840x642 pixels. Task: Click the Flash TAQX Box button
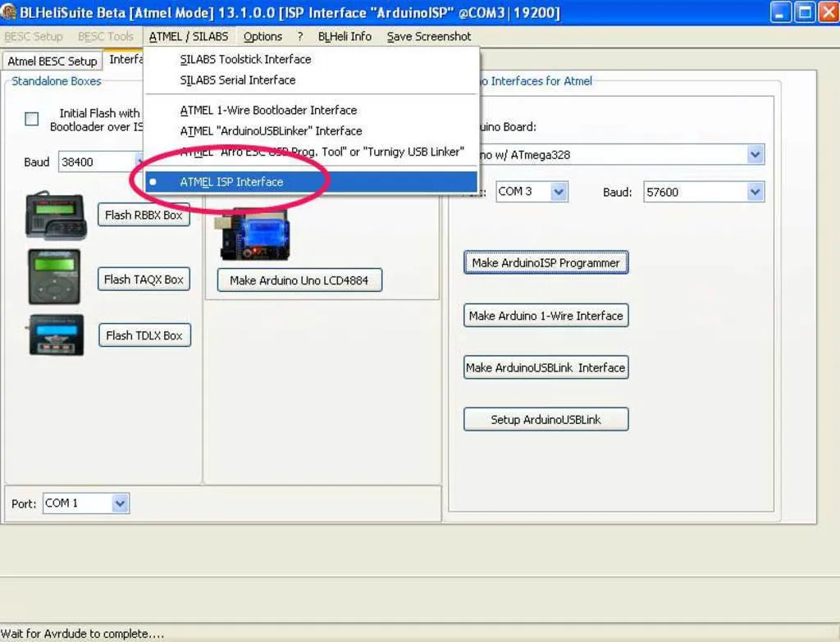(144, 280)
